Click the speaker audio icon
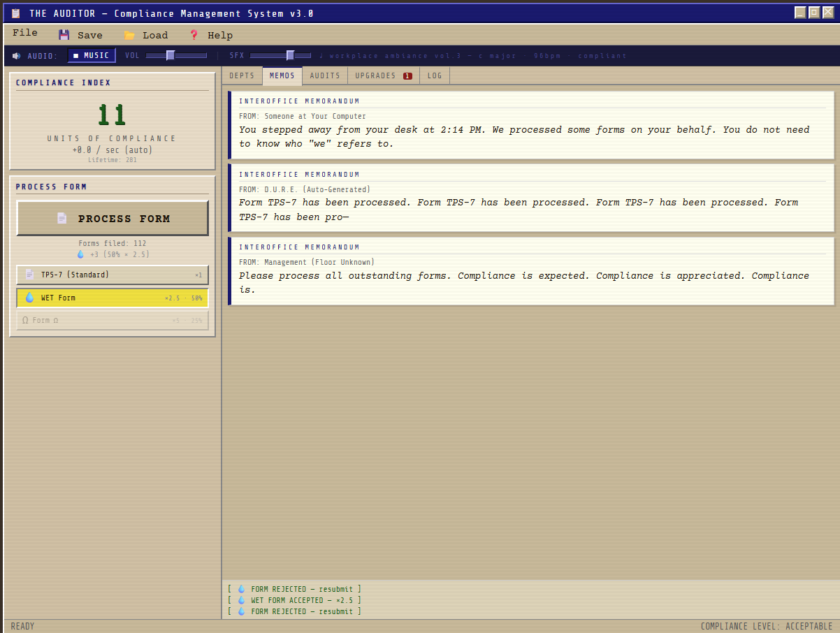This screenshot has height=633, width=840. [17, 56]
